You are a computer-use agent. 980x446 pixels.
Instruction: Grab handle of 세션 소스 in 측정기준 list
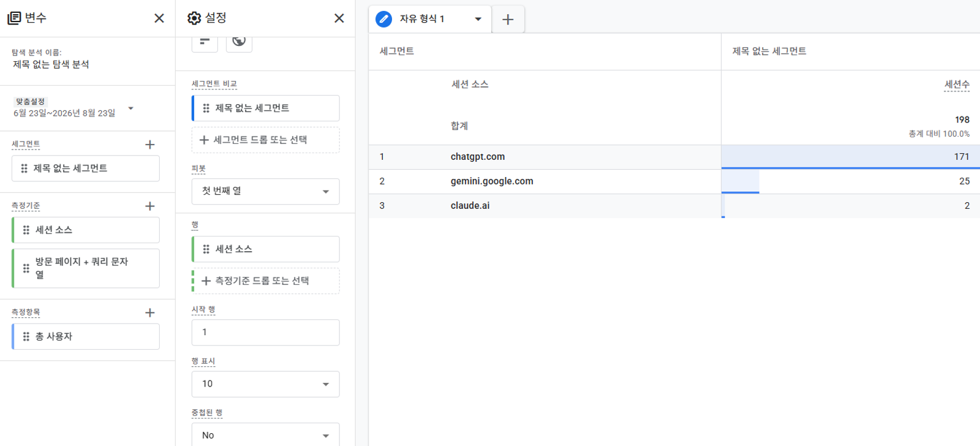coord(26,230)
